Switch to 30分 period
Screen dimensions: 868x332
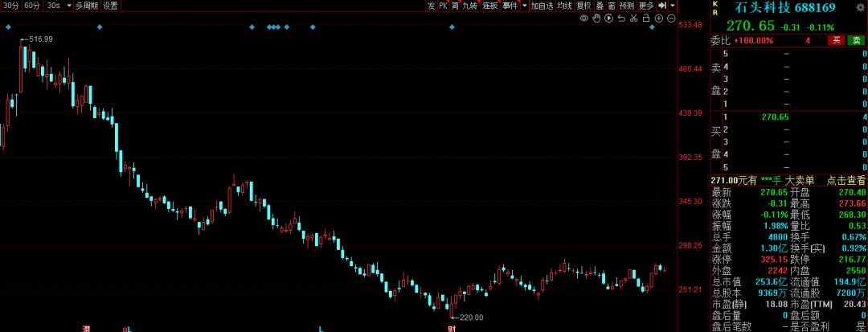(x=11, y=6)
